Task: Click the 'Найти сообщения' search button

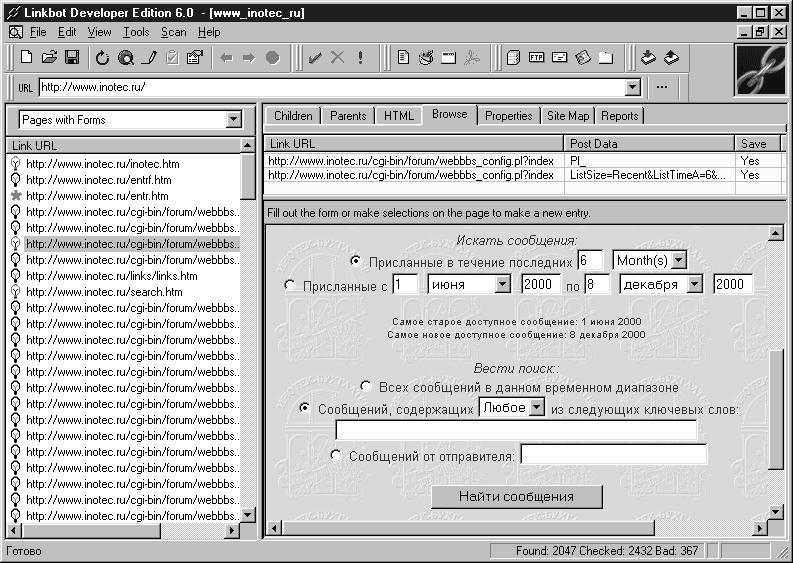Action: pyautogui.click(x=516, y=497)
